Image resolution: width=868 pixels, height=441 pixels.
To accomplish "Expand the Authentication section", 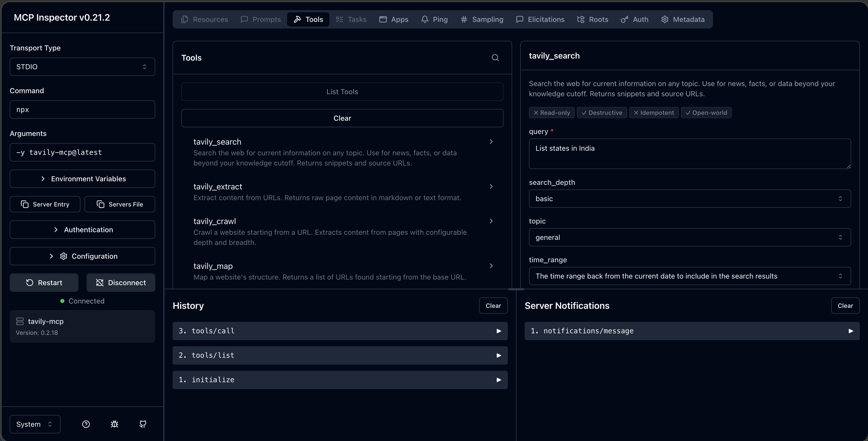I will (82, 230).
